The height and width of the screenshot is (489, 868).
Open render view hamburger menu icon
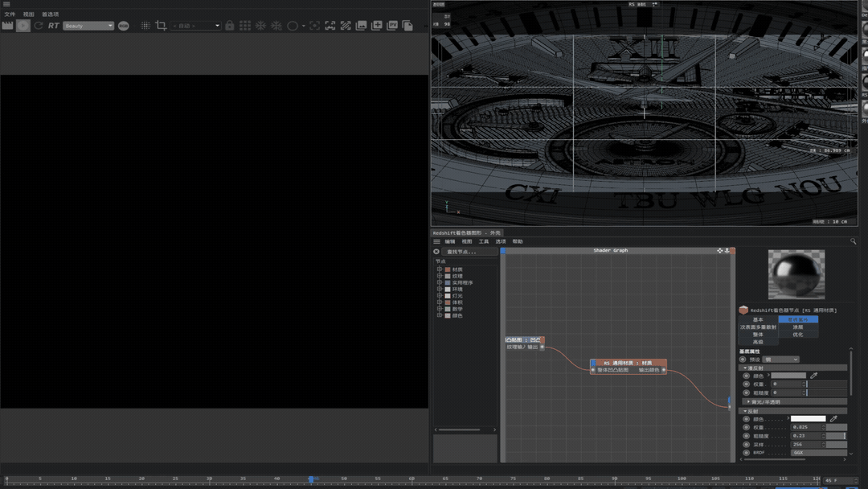6,4
